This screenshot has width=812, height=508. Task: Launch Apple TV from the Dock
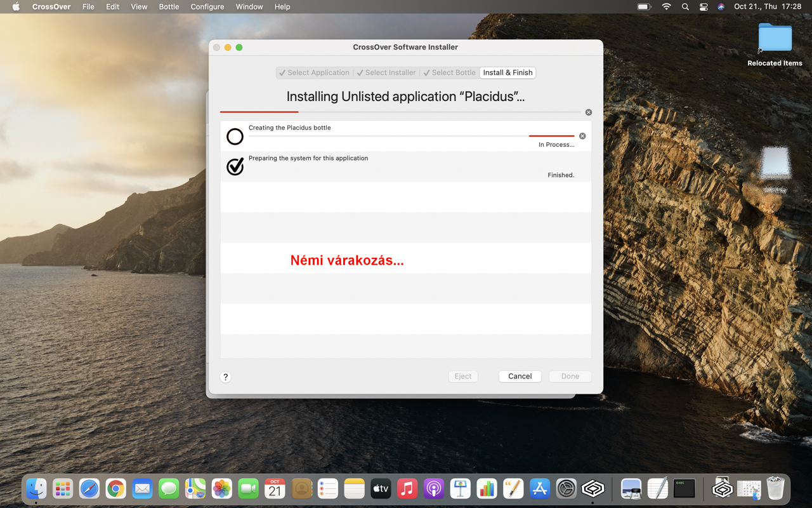pos(381,488)
